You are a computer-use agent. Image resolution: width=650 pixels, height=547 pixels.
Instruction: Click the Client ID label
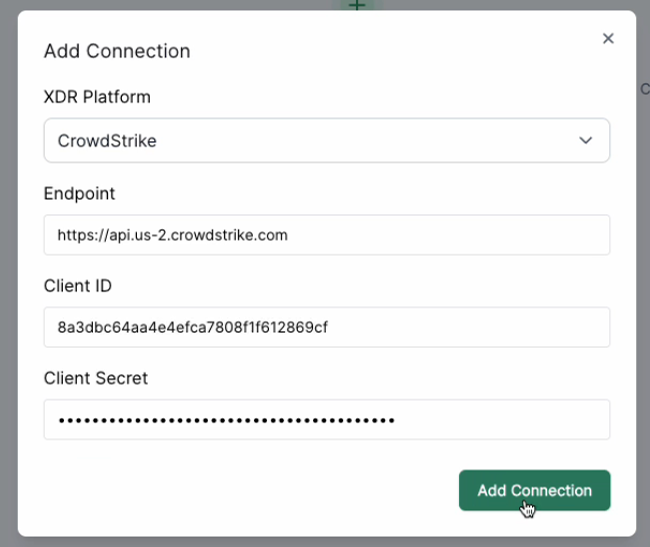click(x=78, y=286)
